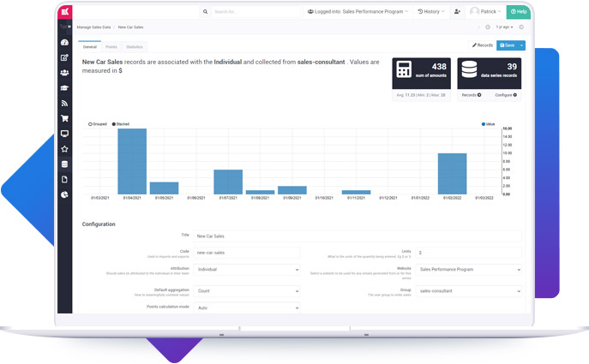Open the star icon in sidebar

[64, 149]
